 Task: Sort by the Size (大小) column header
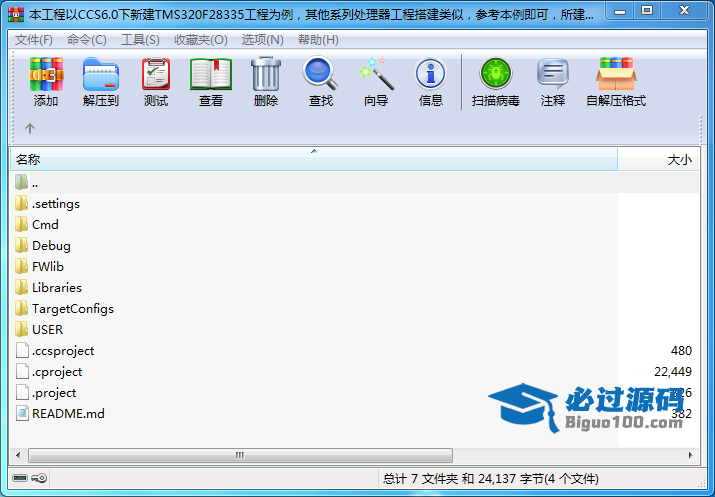[x=658, y=160]
